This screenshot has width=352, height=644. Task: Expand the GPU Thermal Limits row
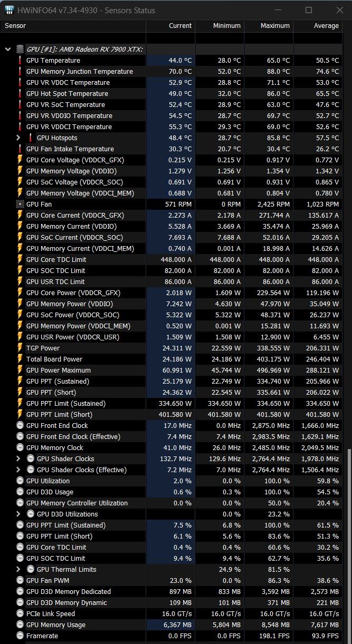pyautogui.click(x=19, y=569)
